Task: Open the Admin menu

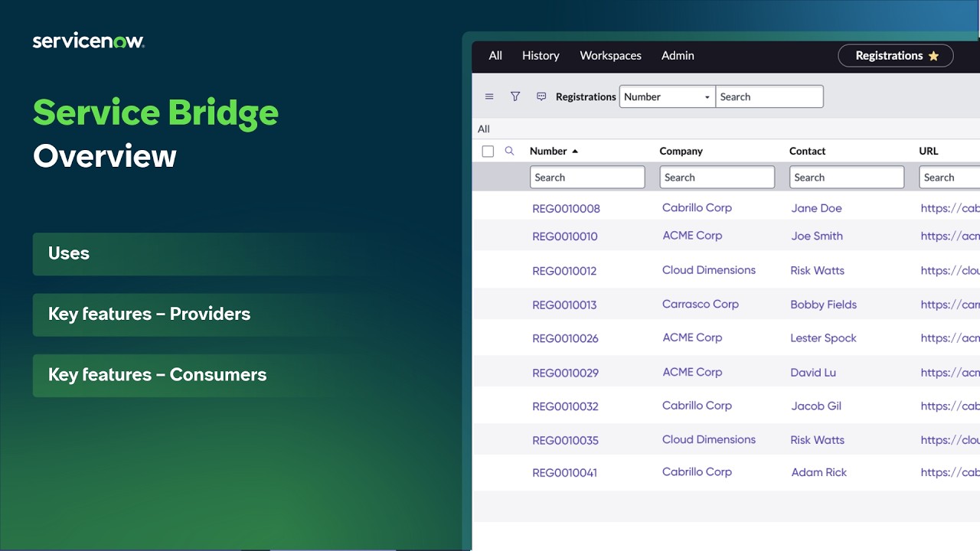Action: coord(678,56)
